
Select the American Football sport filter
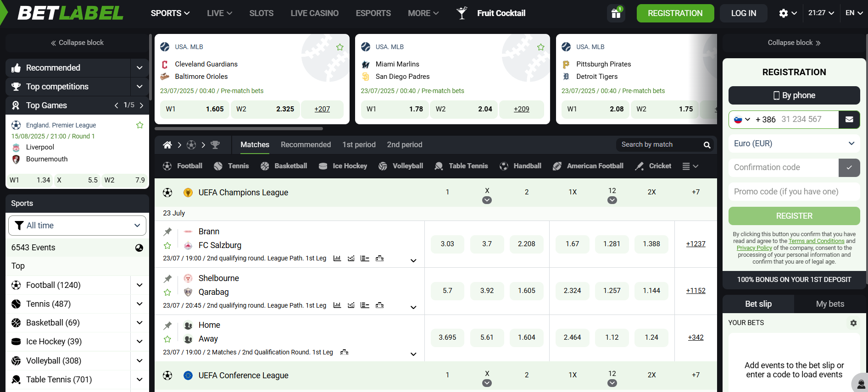click(588, 166)
